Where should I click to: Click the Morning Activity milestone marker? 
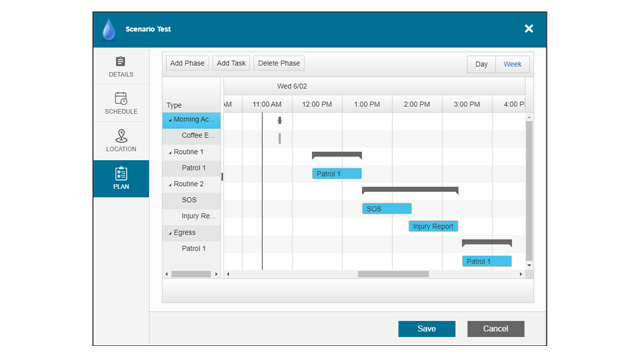280,120
